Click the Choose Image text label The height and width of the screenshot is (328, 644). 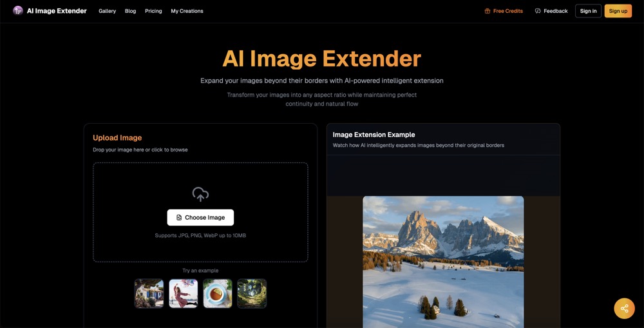pyautogui.click(x=205, y=218)
